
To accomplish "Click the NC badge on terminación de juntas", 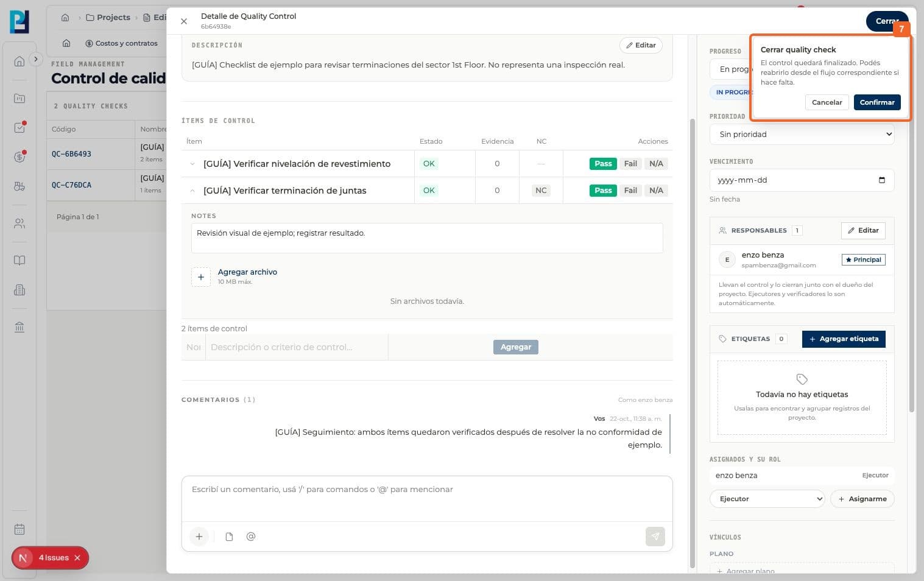I will point(541,191).
